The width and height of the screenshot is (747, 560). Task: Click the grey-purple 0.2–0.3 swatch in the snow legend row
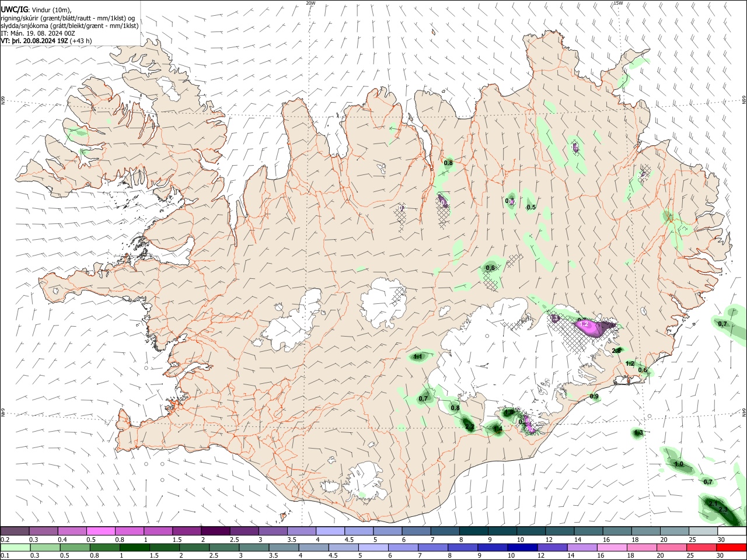(x=15, y=531)
